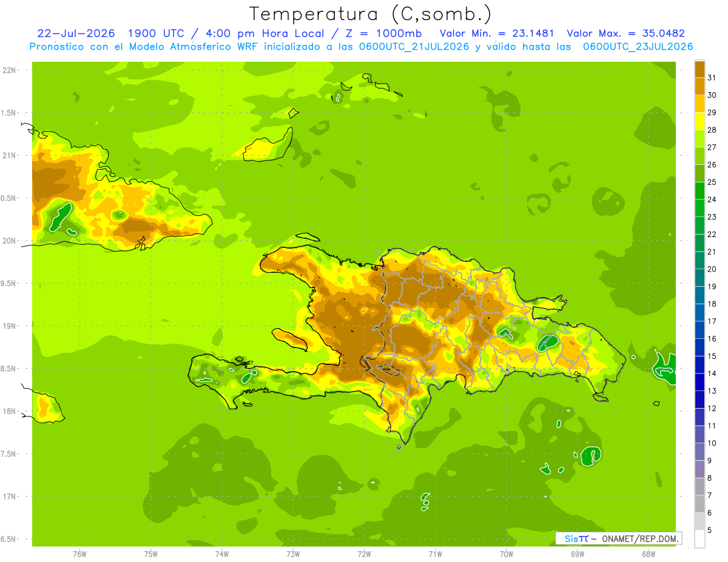The height and width of the screenshot is (562, 728).
Task: Click the blue legend swatch between 16 and 17
Action: pyautogui.click(x=699, y=330)
